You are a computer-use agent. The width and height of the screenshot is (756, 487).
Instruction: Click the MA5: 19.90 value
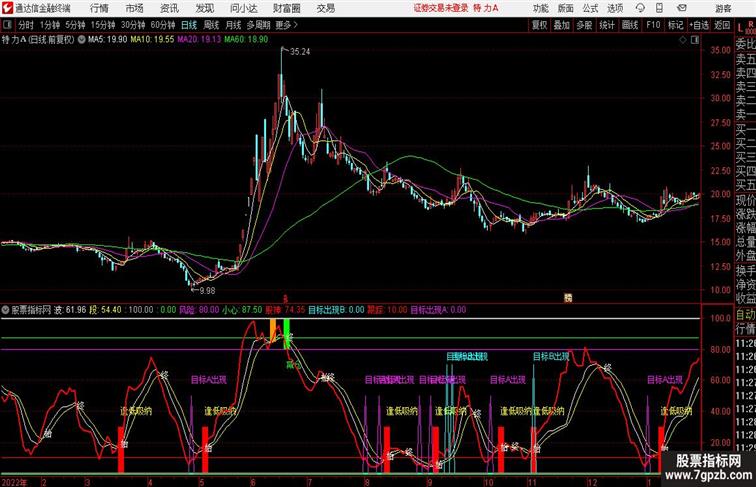pyautogui.click(x=108, y=40)
